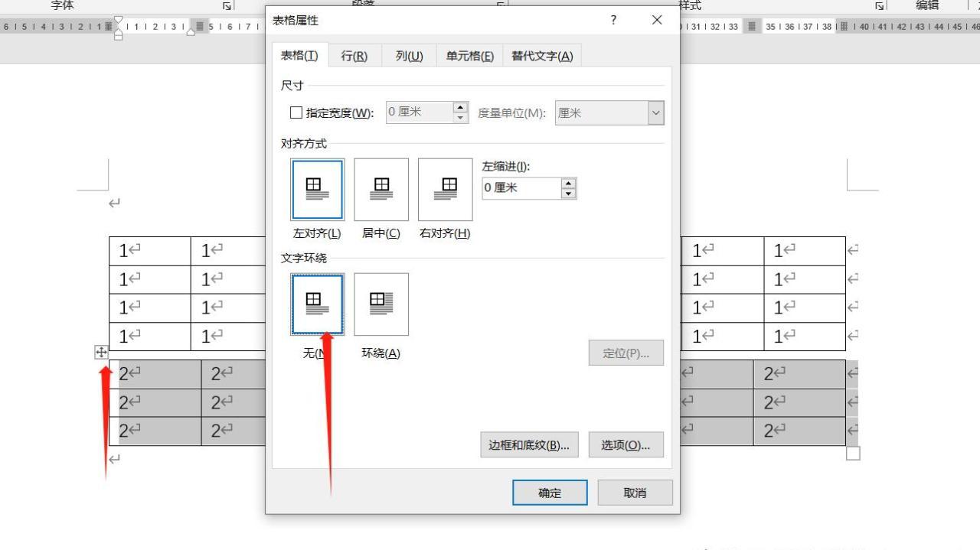Increase preferred width spinner up arrow
This screenshot has height=550, width=980.
pos(460,108)
